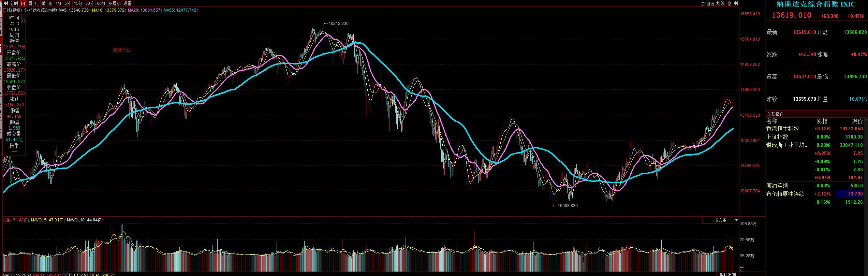Click the 日线(复权) chart type label
Image resolution: width=868 pixels, height=276 pixels.
click(x=13, y=10)
